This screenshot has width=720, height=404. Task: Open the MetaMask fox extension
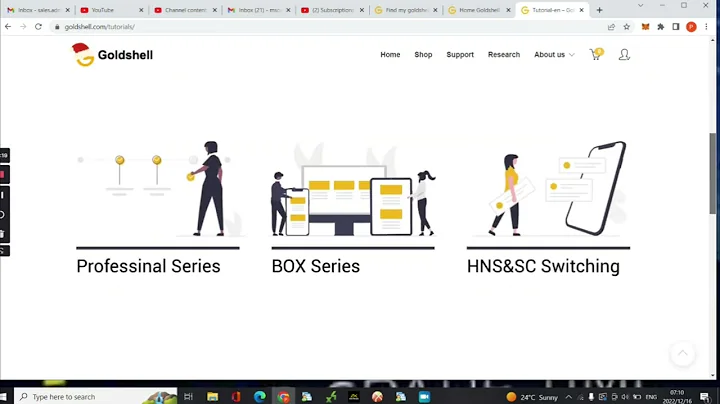pos(645,27)
